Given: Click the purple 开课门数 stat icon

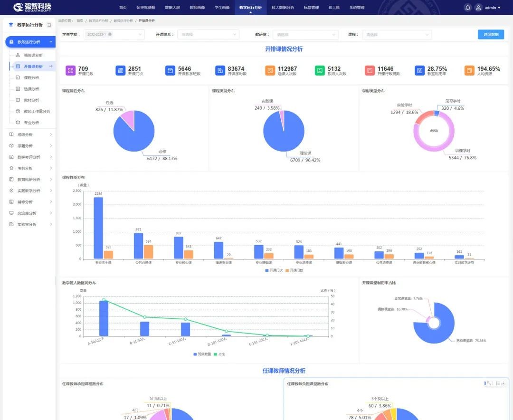Looking at the screenshot, I should pos(70,70).
